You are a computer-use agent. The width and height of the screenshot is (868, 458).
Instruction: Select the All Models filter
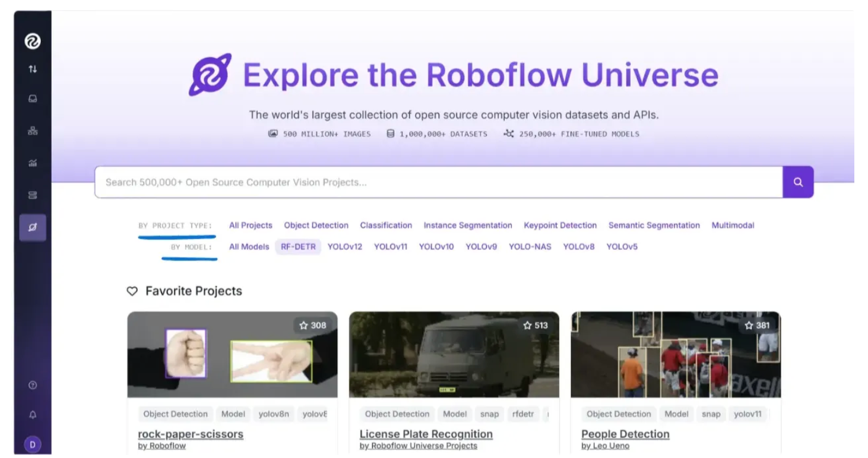tap(249, 247)
